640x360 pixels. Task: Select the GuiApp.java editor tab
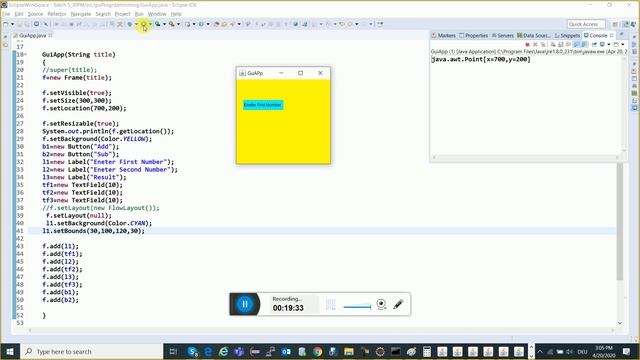point(32,36)
